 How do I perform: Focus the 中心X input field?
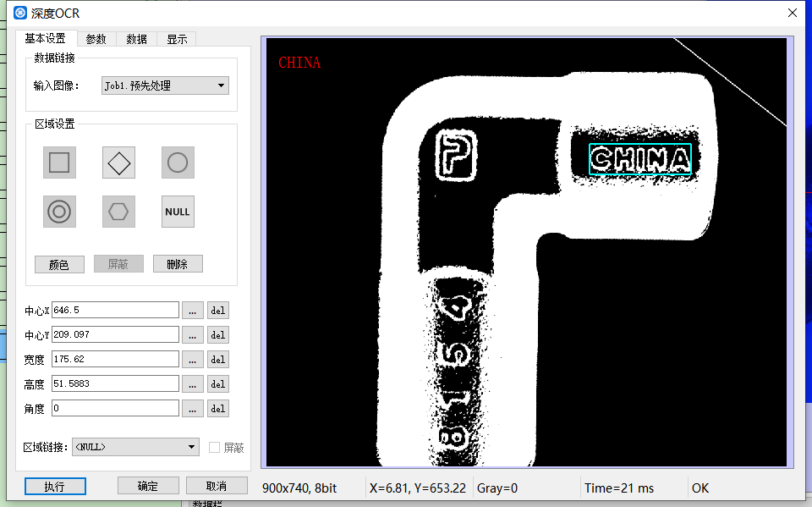point(116,310)
